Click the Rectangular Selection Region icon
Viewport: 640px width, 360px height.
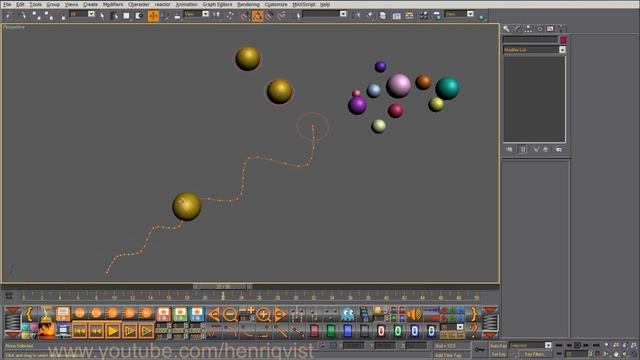coord(127,16)
